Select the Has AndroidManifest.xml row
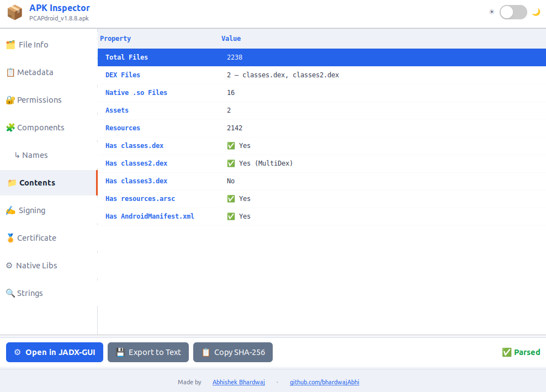546x392 pixels. coord(322,216)
